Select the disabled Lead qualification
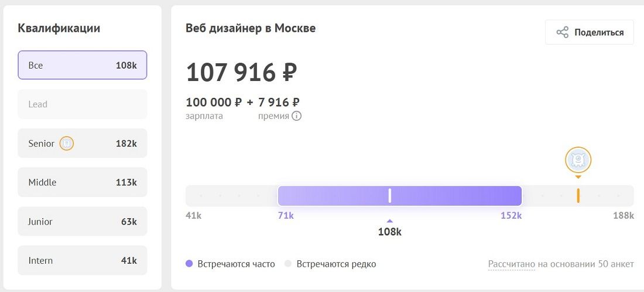Viewport: 644px width, 292px height. 82,104
